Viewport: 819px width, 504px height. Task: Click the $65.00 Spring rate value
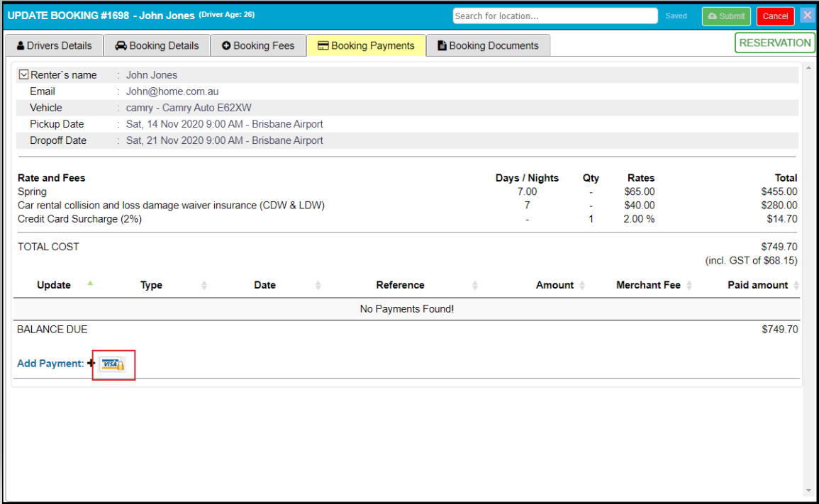(x=640, y=191)
